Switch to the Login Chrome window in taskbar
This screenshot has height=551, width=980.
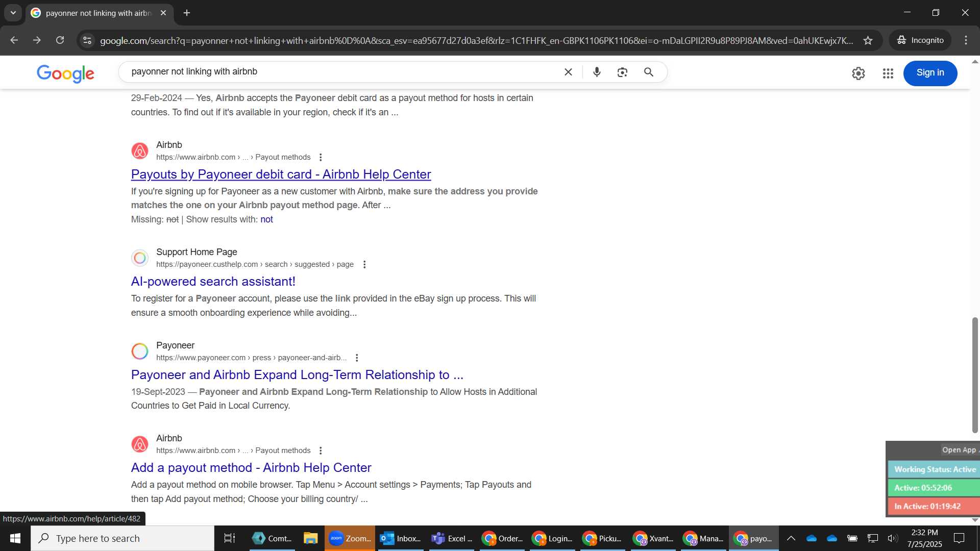tap(553, 538)
